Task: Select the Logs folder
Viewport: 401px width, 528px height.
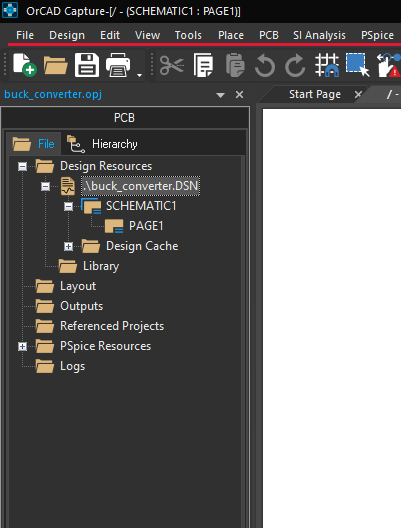Action: (x=72, y=366)
